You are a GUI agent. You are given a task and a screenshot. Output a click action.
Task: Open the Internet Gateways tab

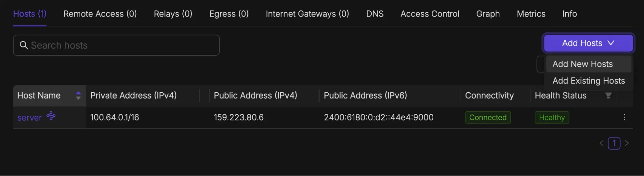pyautogui.click(x=307, y=14)
